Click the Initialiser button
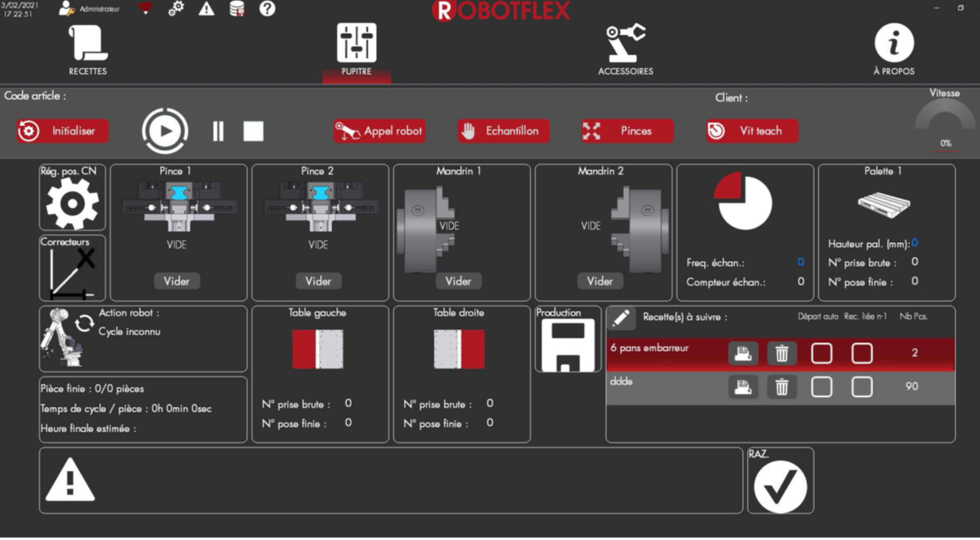Screen dimensions: 980x540 point(62,131)
